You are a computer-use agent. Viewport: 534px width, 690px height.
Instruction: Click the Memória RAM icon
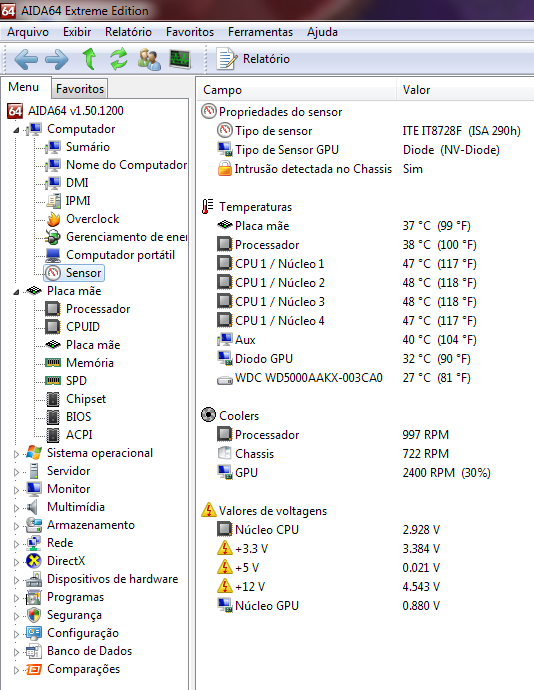pyautogui.click(x=53, y=363)
